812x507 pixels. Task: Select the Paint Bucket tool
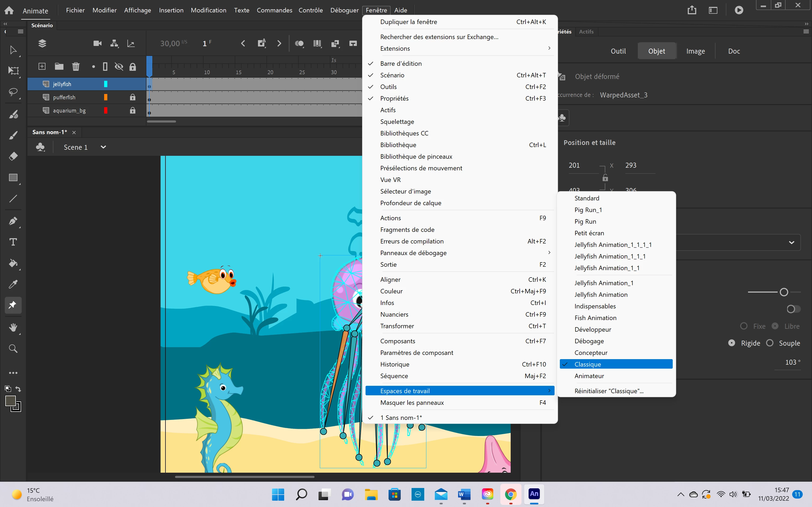(x=13, y=263)
